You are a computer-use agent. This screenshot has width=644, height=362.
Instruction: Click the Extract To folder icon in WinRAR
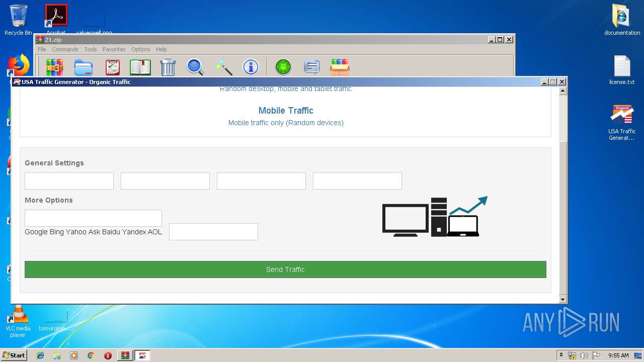coord(84,67)
